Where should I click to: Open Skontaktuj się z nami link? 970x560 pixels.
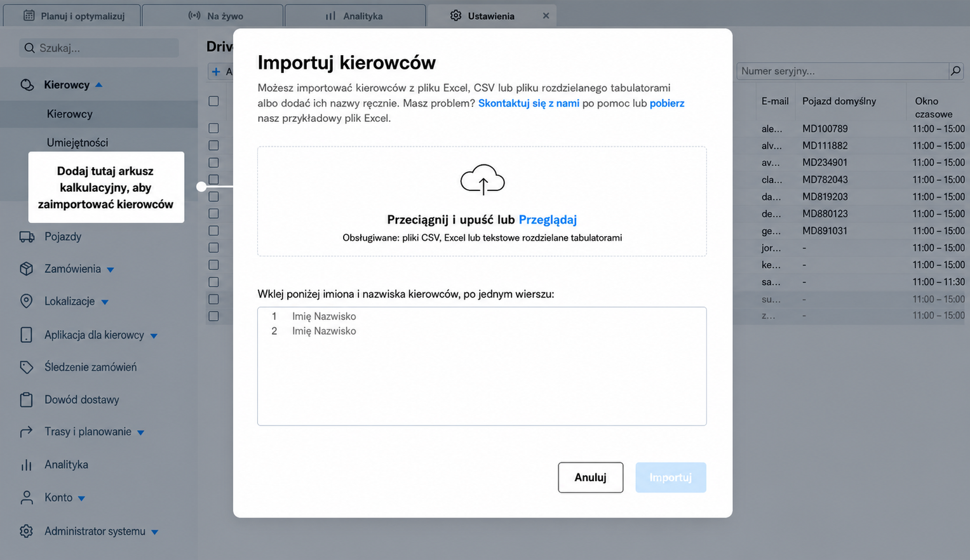coord(529,103)
